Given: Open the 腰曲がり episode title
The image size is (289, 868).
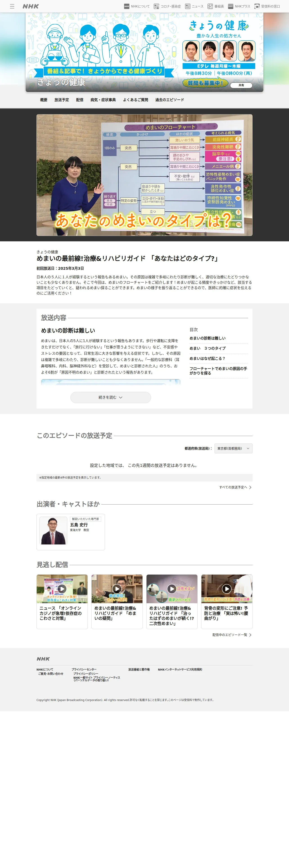Looking at the screenshot, I should point(226,613).
